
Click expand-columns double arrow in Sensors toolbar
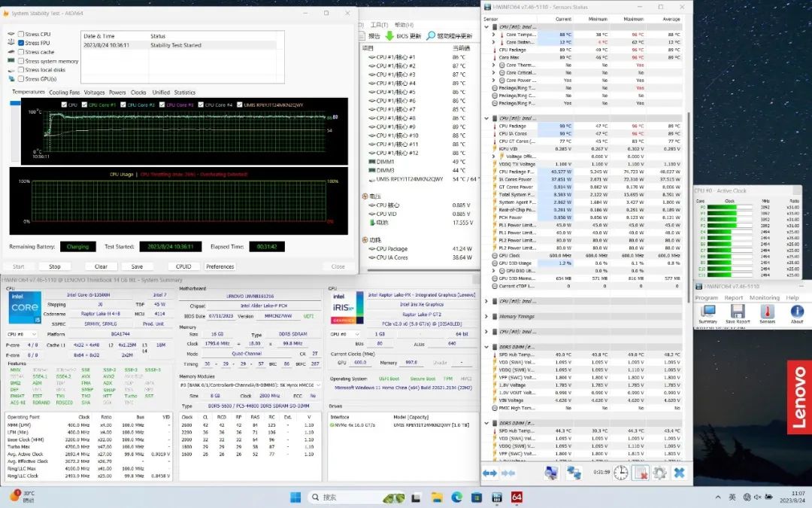[489, 473]
